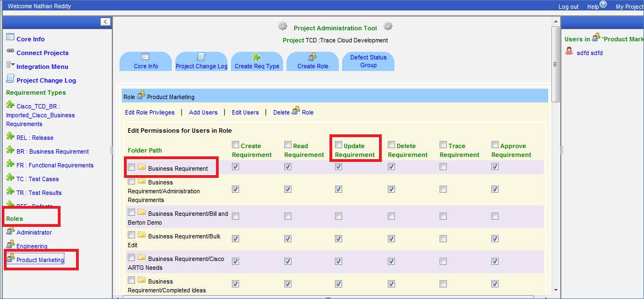Image resolution: width=644 pixels, height=299 pixels.
Task: Click the puzzle icon beside Cisco_TCD_BR
Action: (x=10, y=104)
